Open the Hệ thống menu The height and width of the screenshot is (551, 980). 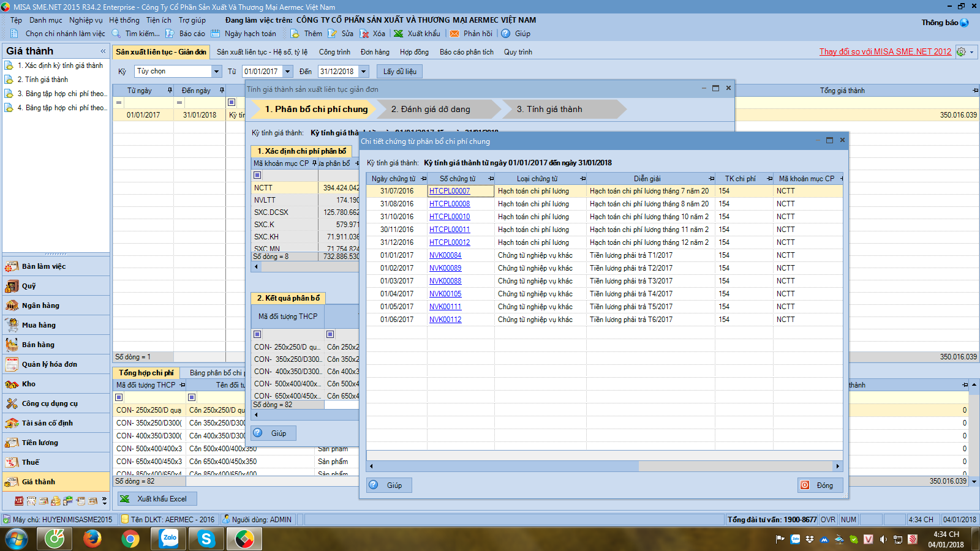point(124,20)
